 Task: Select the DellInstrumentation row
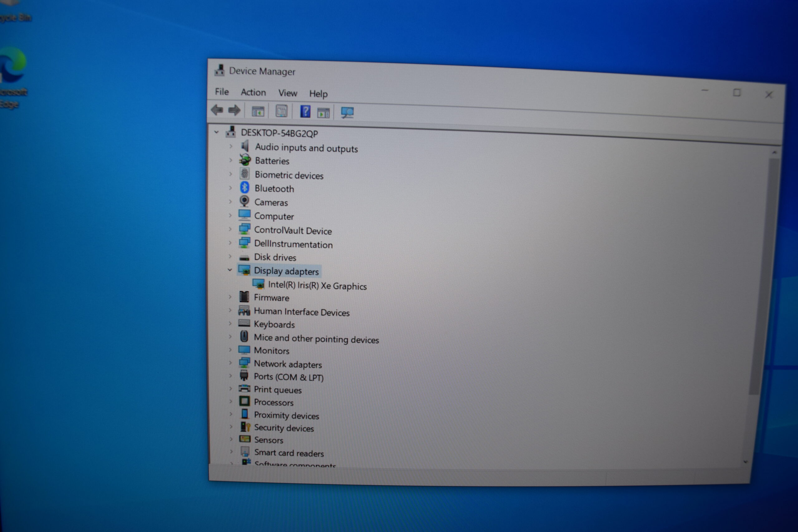tap(293, 244)
